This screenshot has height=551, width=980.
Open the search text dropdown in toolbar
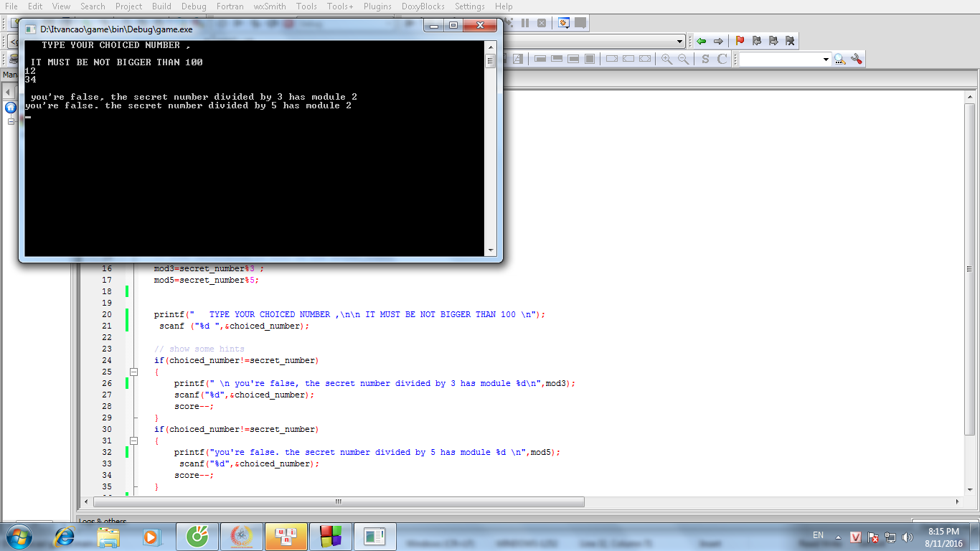pyautogui.click(x=826, y=60)
